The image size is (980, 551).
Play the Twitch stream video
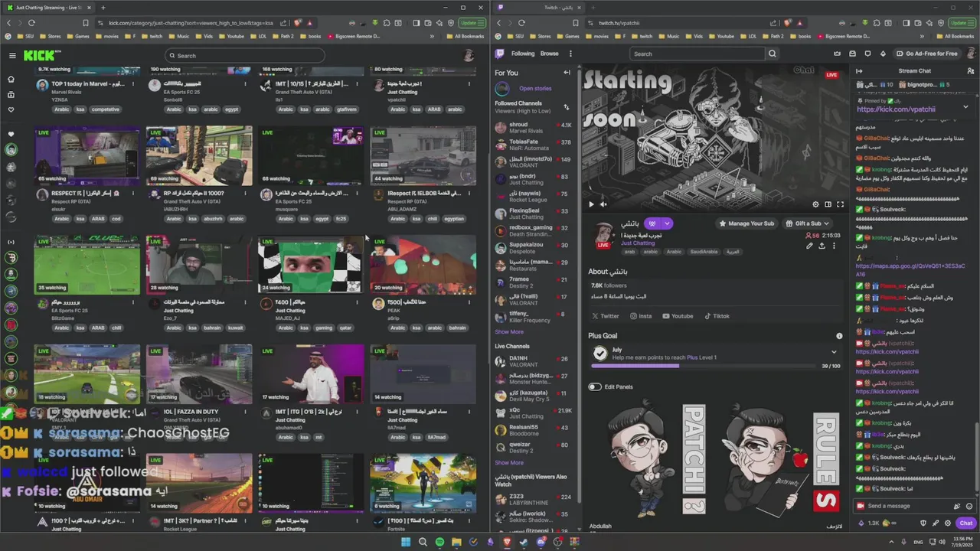pyautogui.click(x=591, y=204)
